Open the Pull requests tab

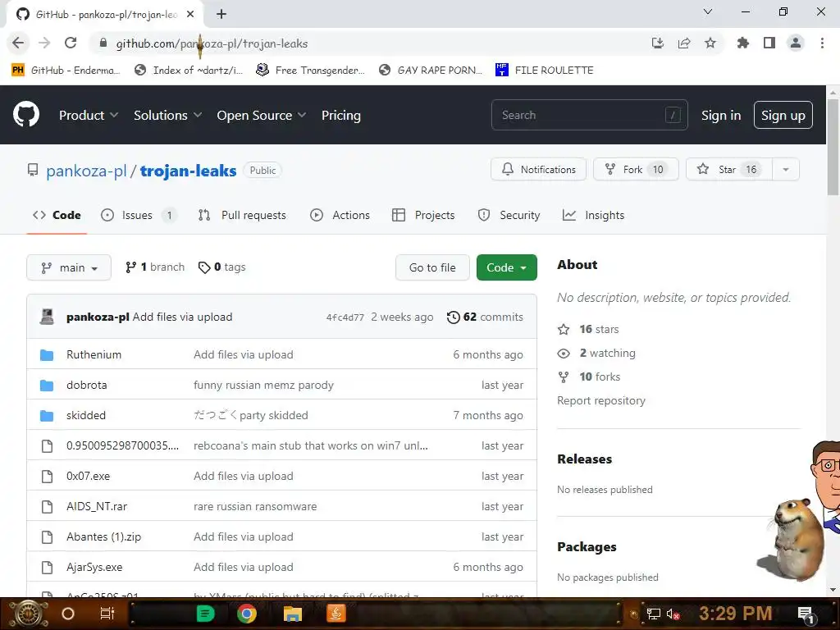242,216
